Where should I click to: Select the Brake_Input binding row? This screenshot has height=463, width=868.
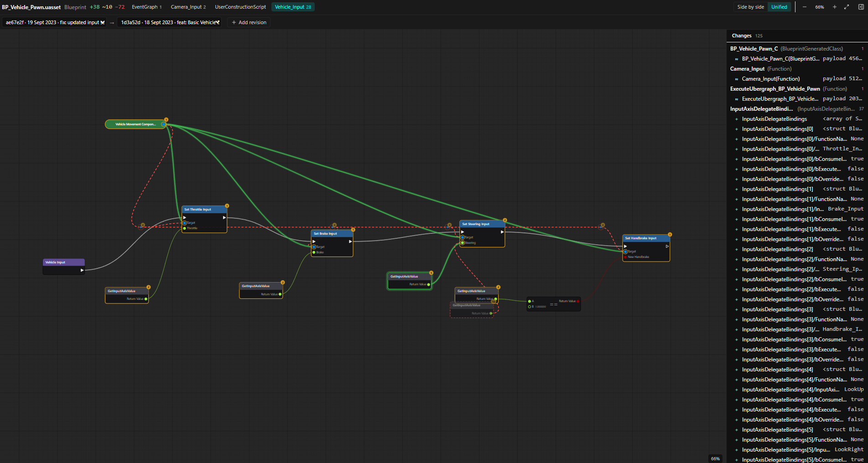coord(797,209)
